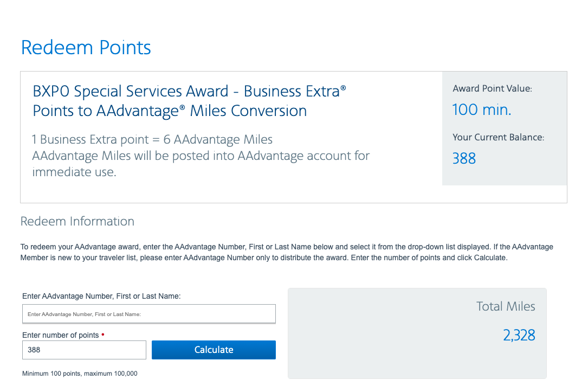Click the Award Point Value label
Viewport: 588px width, 386px height.
[x=492, y=88]
